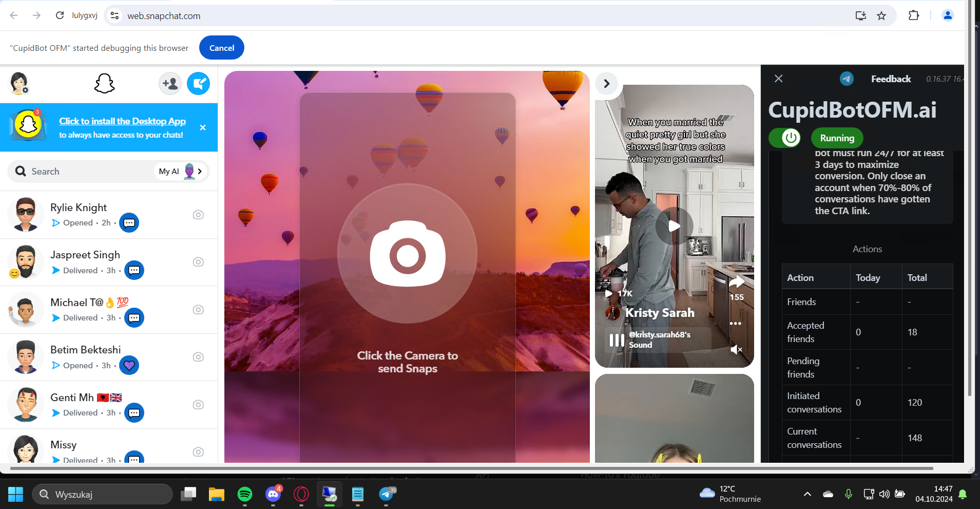Start a new chat with compose icon
The width and height of the screenshot is (980, 509).
pyautogui.click(x=198, y=83)
